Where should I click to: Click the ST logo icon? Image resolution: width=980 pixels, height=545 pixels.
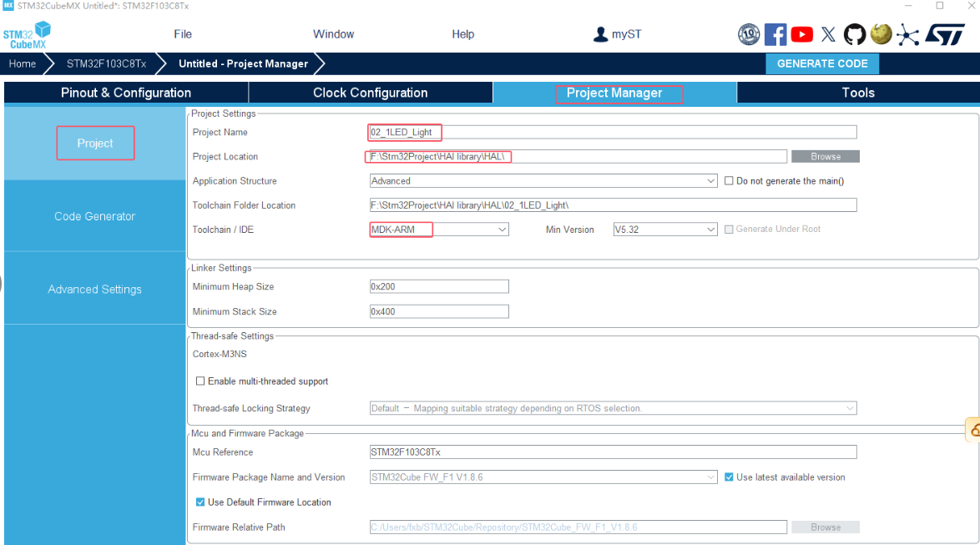pyautogui.click(x=945, y=34)
